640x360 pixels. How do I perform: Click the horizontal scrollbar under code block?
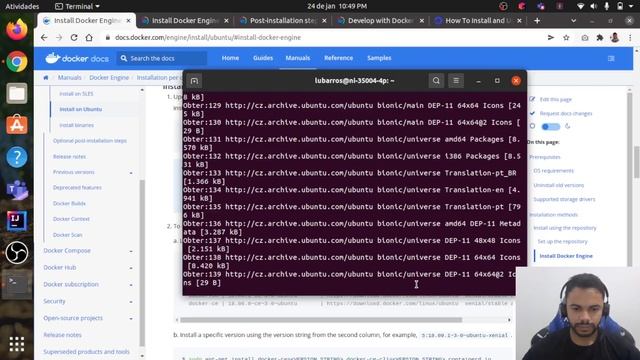pyautogui.click(x=321, y=320)
